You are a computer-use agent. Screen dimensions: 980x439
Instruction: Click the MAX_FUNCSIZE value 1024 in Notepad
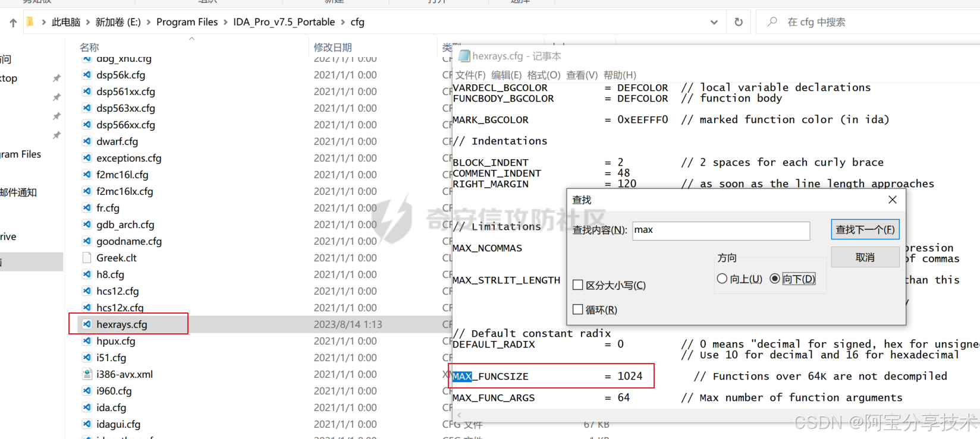coord(630,376)
